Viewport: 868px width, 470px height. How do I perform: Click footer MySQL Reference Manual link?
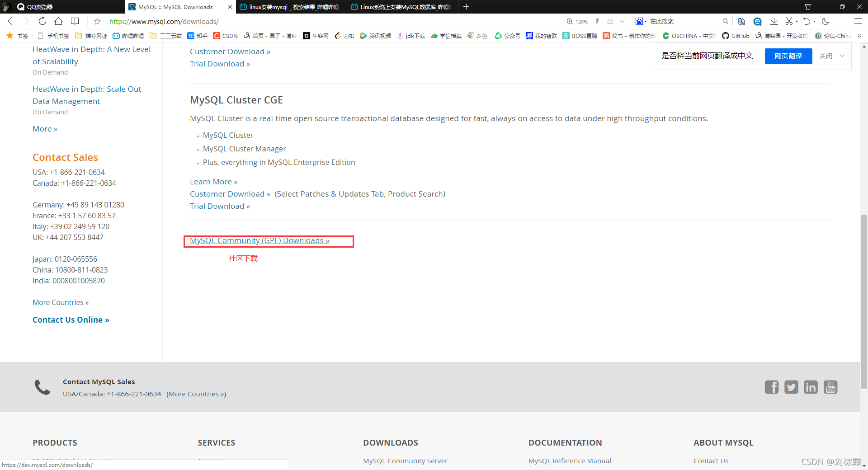[x=570, y=461]
